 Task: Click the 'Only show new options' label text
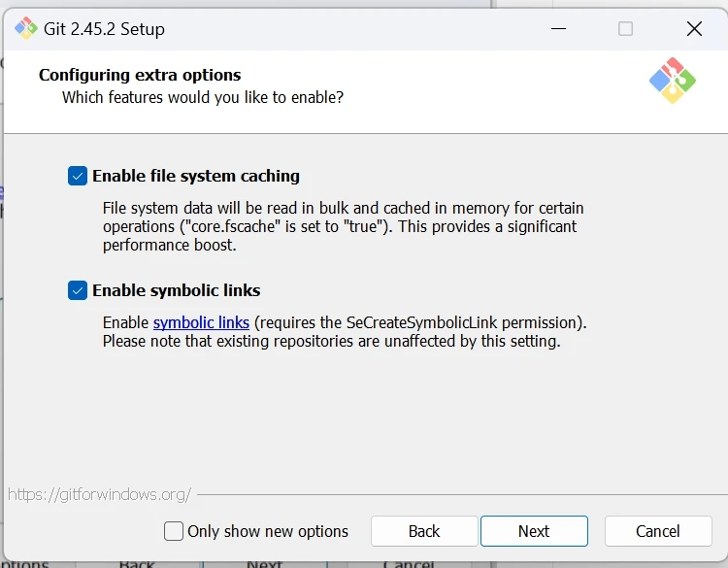tap(268, 531)
